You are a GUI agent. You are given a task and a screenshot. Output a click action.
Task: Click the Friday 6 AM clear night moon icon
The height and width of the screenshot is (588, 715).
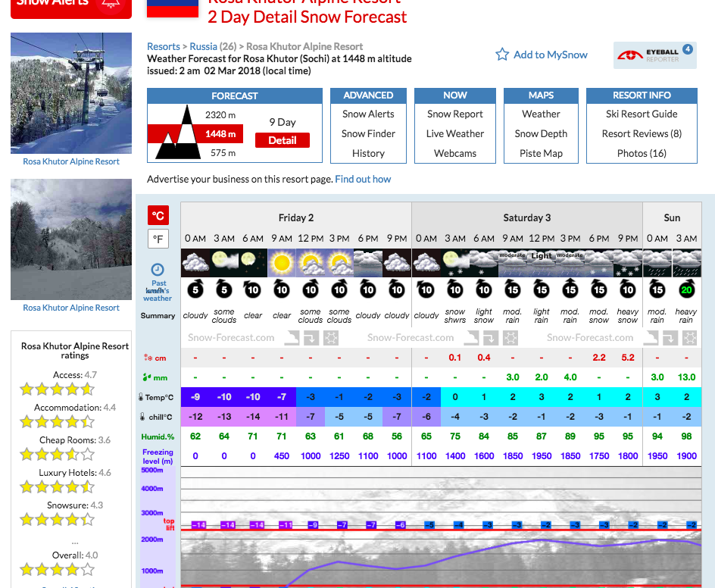coord(253,263)
